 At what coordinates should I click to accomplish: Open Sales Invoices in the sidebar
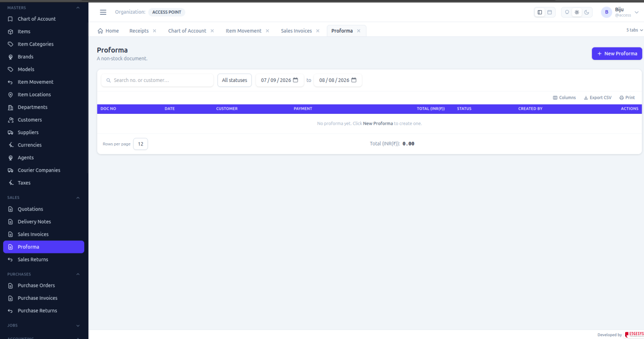pos(44,234)
